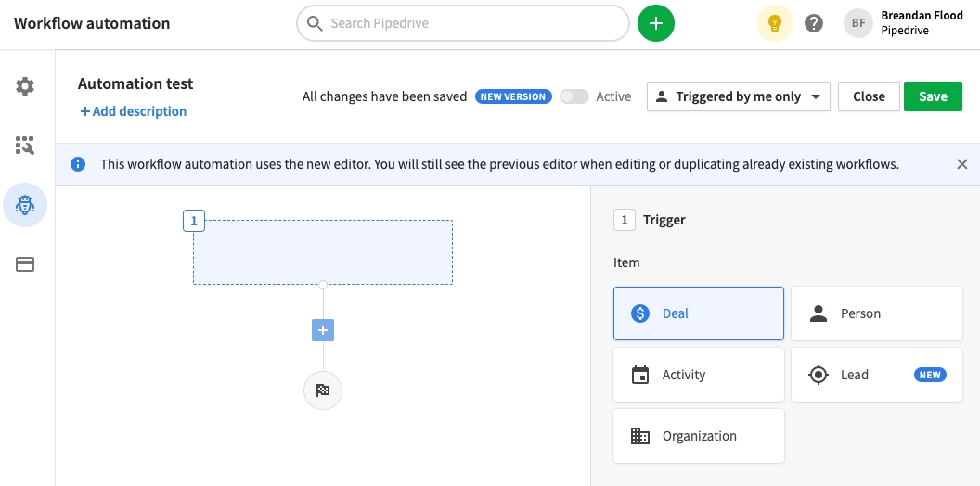
Task: Select Person as trigger item
Action: pyautogui.click(x=876, y=313)
